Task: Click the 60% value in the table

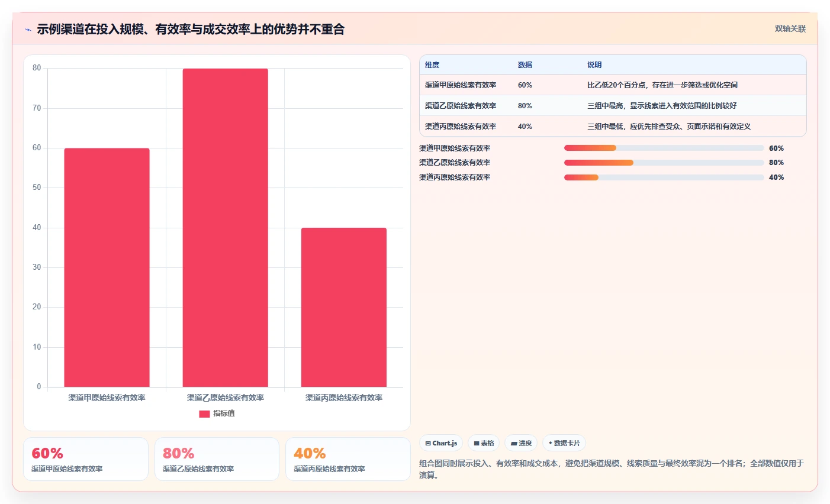Action: (x=525, y=85)
